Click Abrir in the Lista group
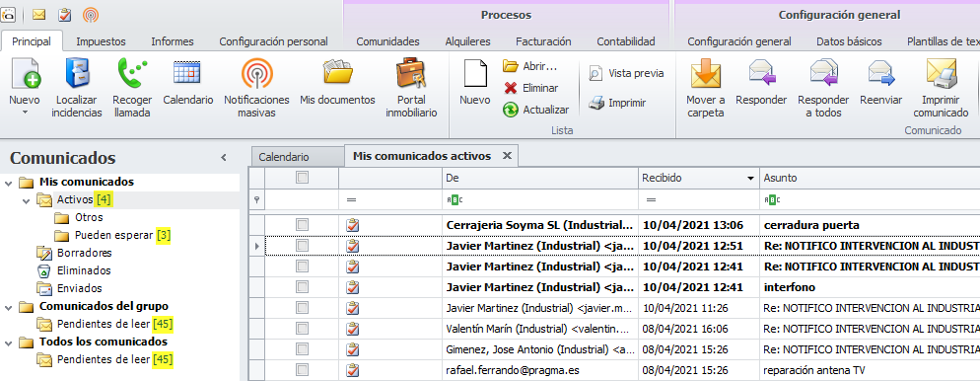This screenshot has height=381, width=980. [530, 66]
